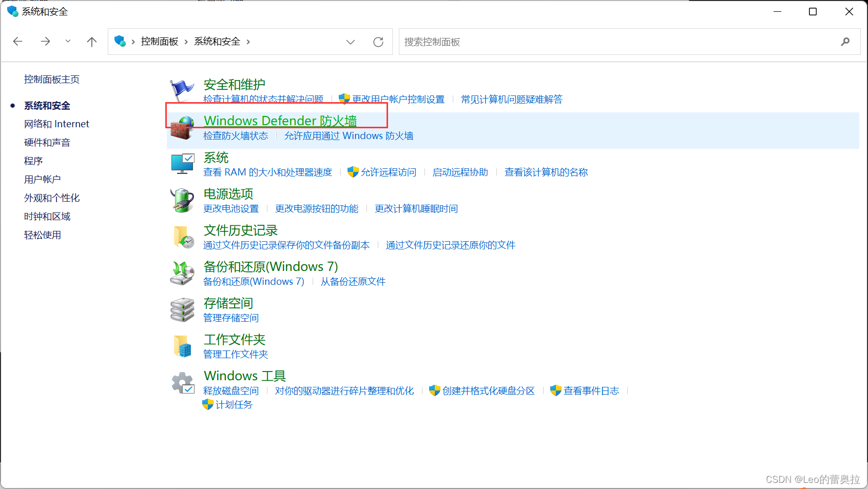
Task: Click the Security and Maintenance flag icon
Action: (182, 91)
